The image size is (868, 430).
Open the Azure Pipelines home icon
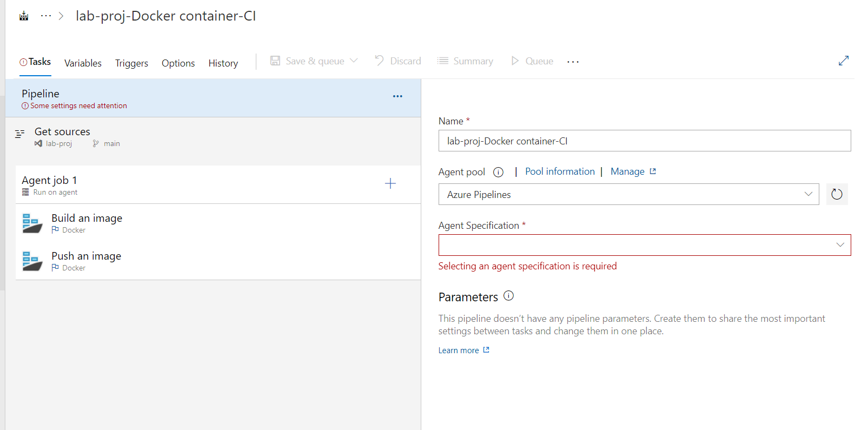click(x=24, y=16)
